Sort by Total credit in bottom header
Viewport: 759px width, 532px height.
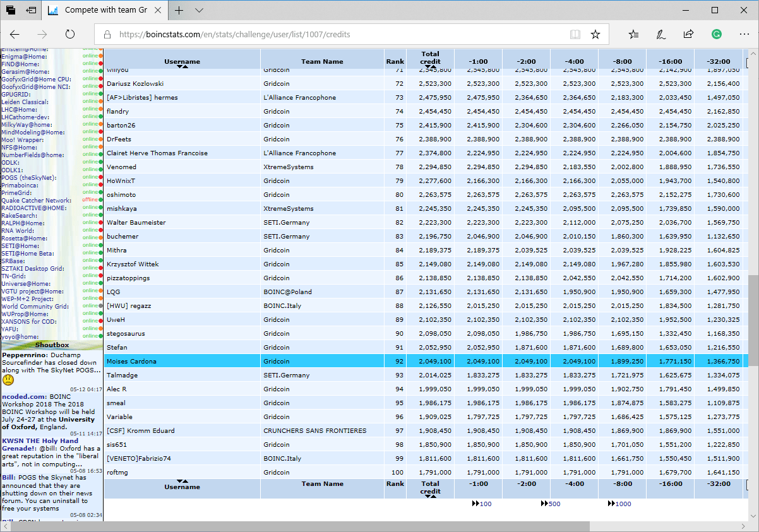tap(430, 497)
